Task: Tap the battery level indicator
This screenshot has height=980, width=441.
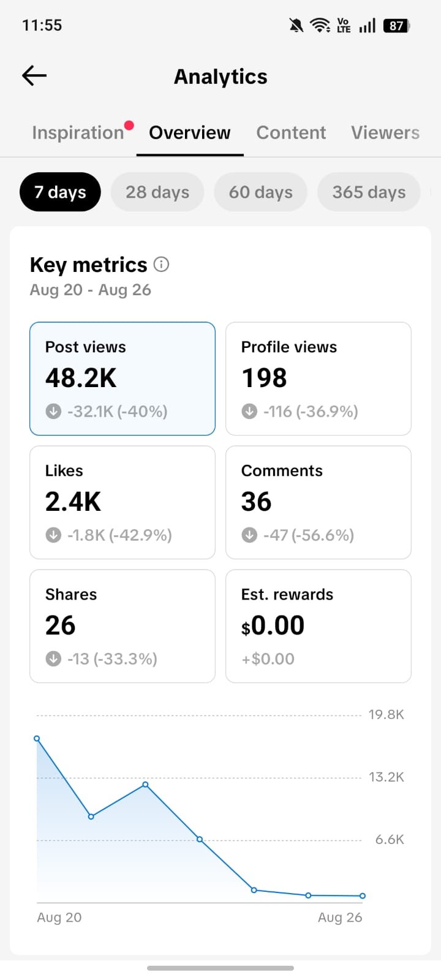Action: tap(397, 25)
